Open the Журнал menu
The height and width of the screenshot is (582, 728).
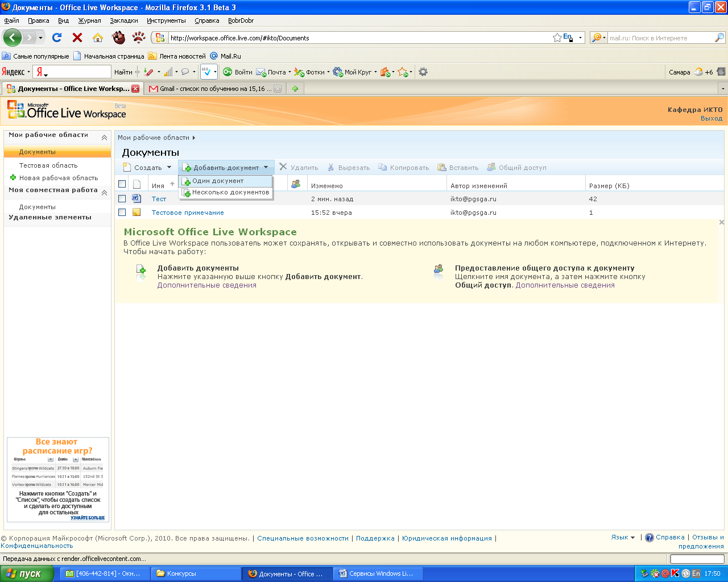[x=89, y=20]
